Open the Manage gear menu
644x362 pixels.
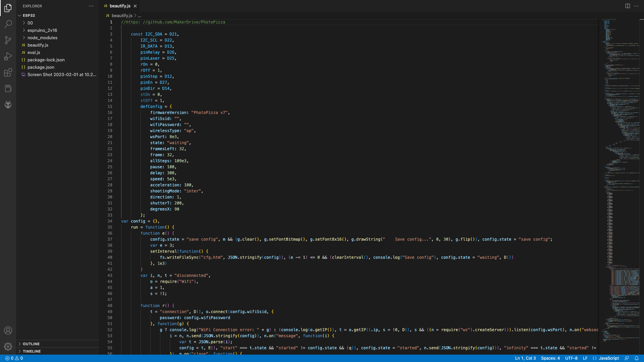tap(8, 346)
